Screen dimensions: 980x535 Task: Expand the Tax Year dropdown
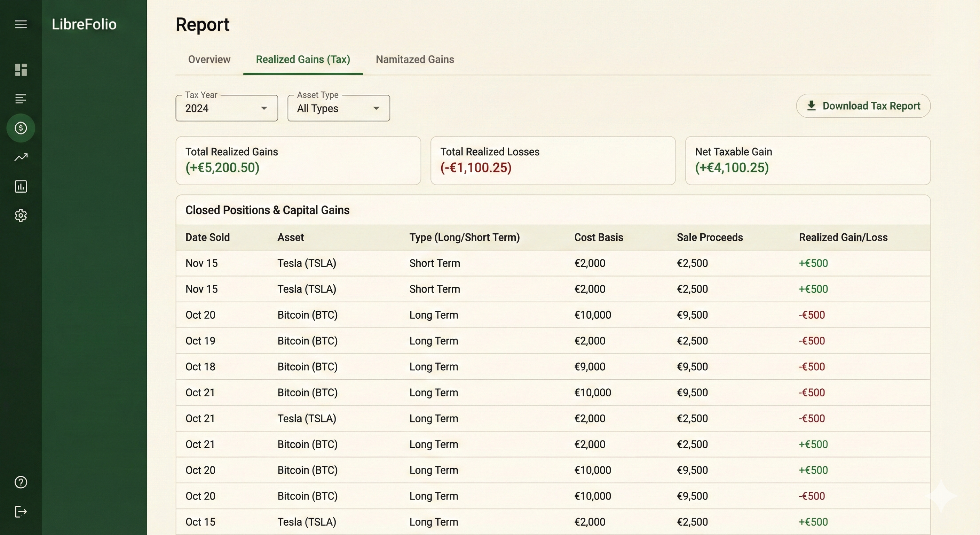pos(226,109)
